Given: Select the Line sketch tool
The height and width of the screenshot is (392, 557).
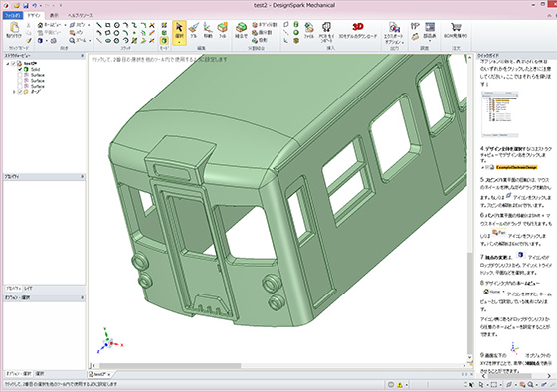Looking at the screenshot, I should coord(99,25).
